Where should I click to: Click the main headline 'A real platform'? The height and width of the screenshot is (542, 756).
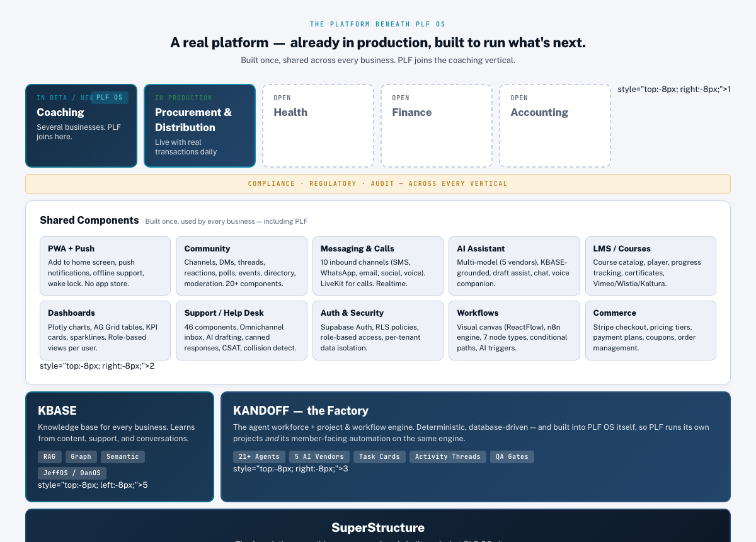(x=378, y=43)
